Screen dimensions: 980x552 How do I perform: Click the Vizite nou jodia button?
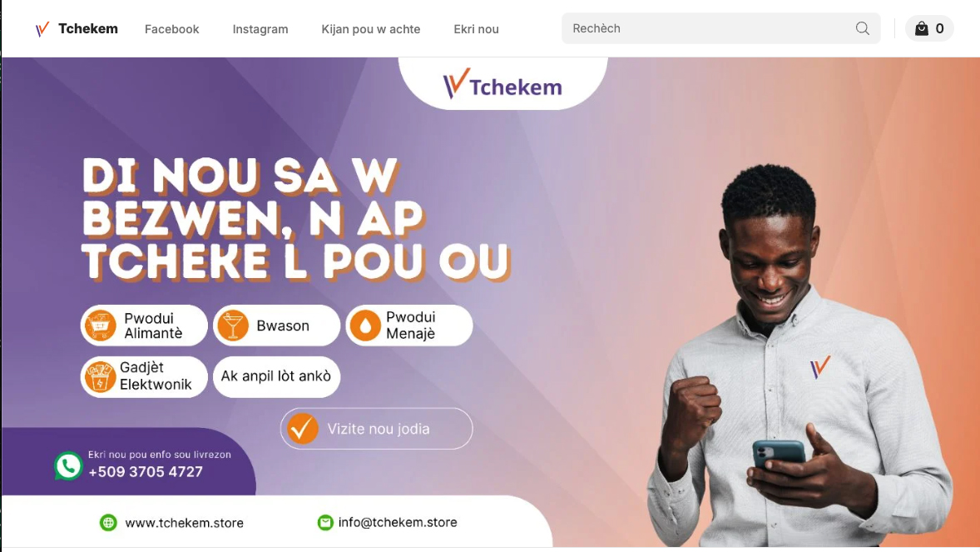(376, 429)
